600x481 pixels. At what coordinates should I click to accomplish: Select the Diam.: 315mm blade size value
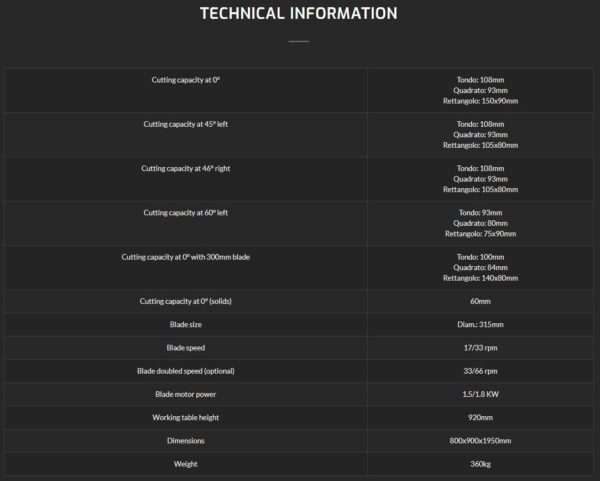tap(481, 324)
